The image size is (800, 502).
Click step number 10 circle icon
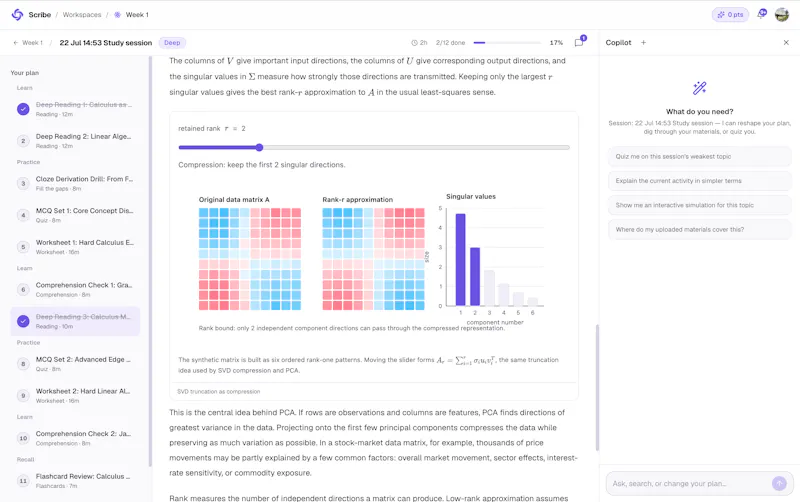coord(23,438)
